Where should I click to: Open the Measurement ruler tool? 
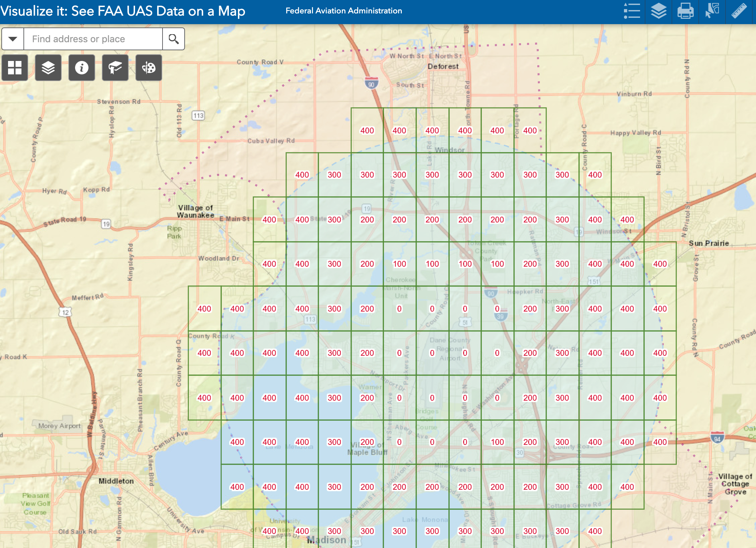[x=739, y=11]
